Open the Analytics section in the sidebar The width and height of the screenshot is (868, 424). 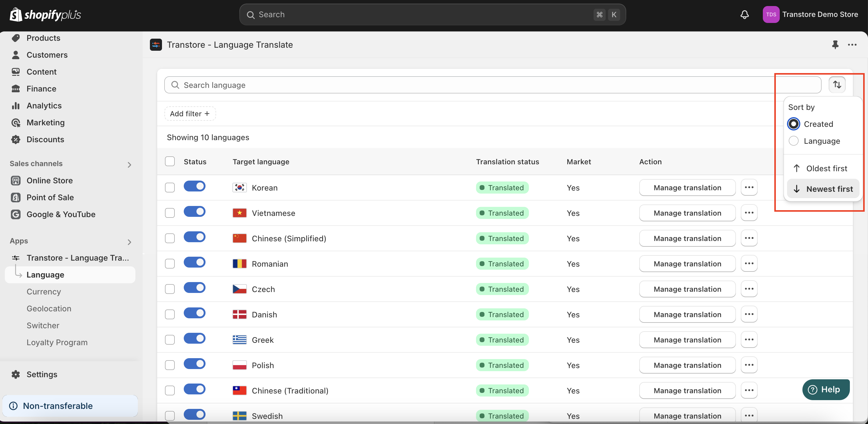pos(44,105)
